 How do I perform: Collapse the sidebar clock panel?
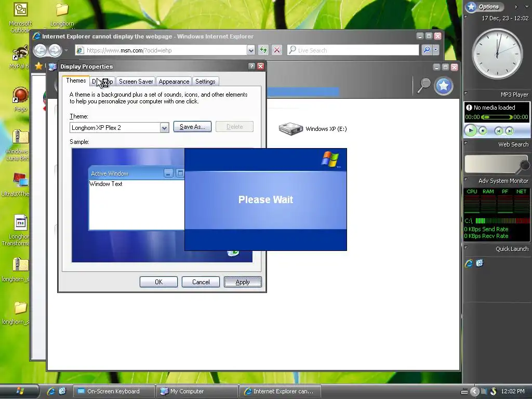click(x=466, y=17)
